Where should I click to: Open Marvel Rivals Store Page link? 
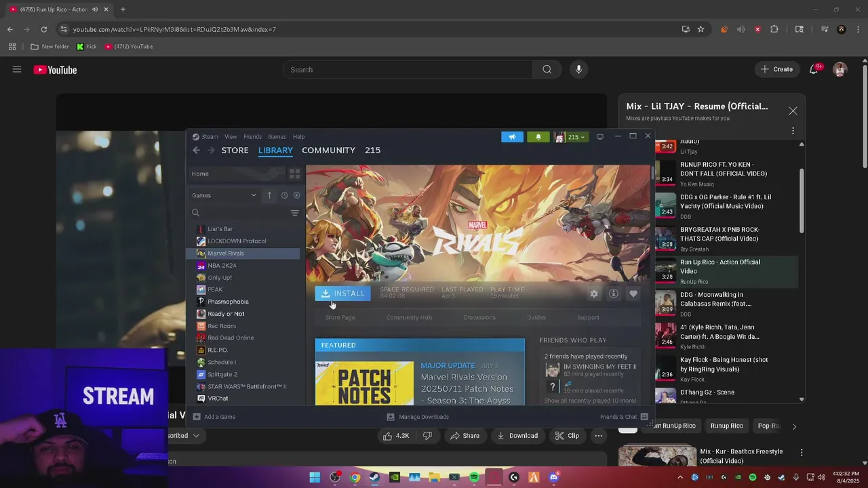point(340,317)
